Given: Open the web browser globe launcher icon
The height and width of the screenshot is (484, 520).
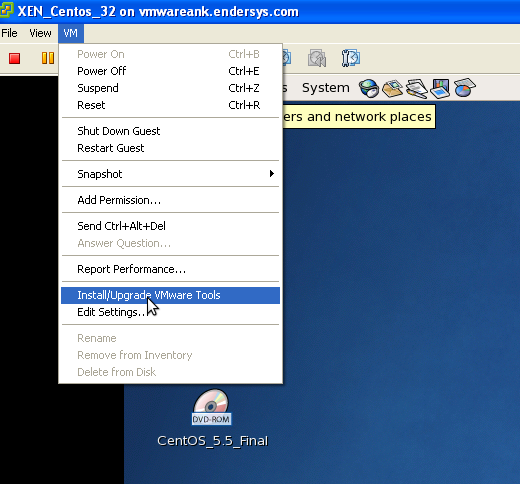Looking at the screenshot, I should (x=369, y=88).
